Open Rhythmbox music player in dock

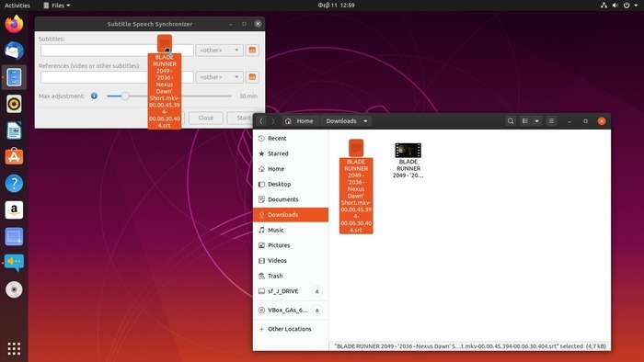point(14,104)
